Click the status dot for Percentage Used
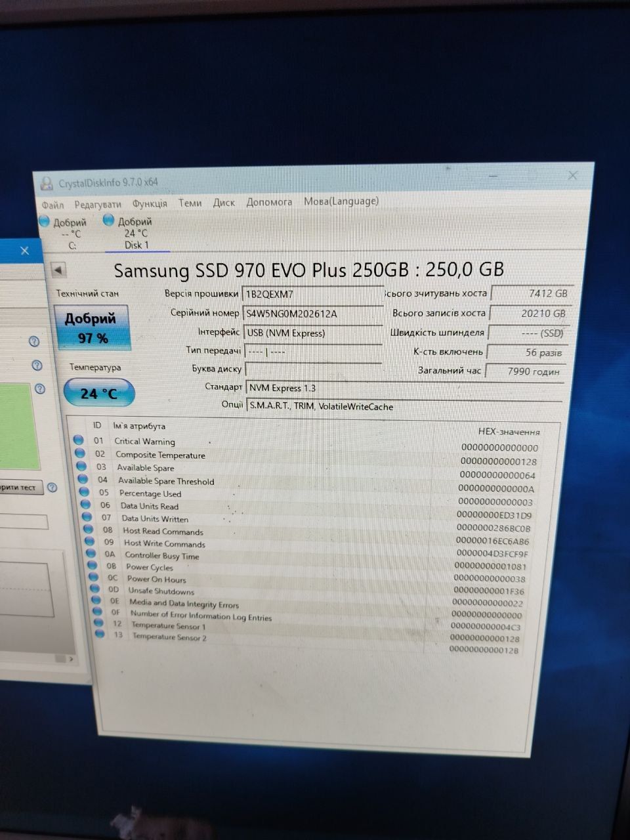Image resolution: width=630 pixels, height=840 pixels. tap(84, 492)
